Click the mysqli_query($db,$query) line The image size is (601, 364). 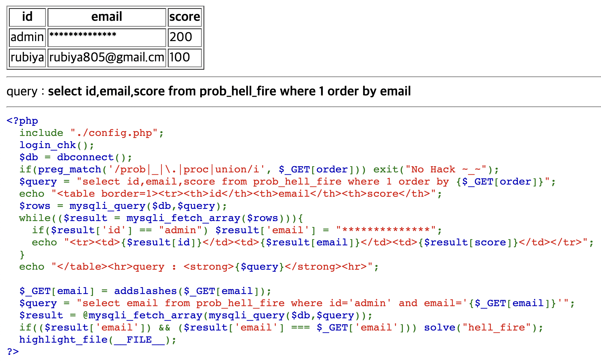coord(123,206)
